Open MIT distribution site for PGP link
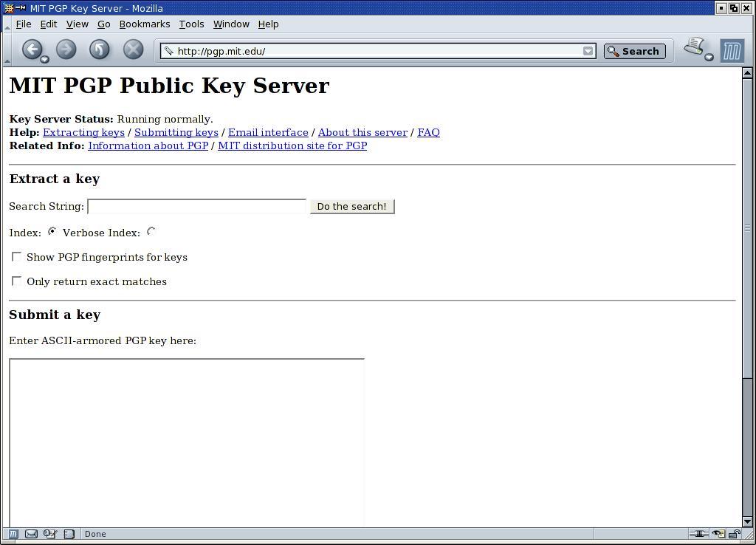The image size is (756, 545). 292,145
